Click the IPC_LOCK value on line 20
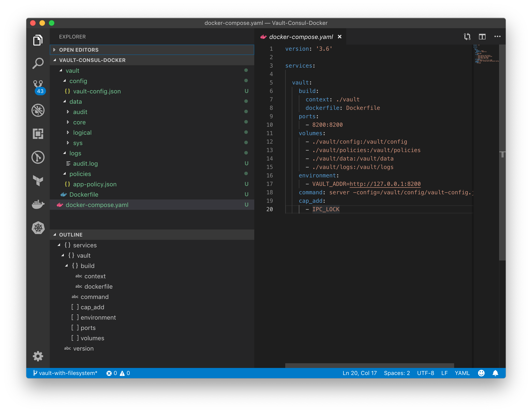 tap(326, 209)
